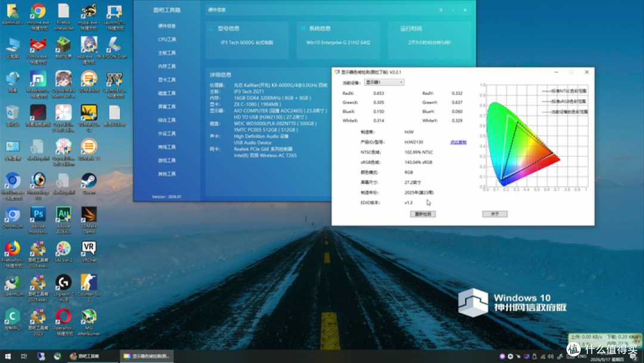Open the OperaPortable shortcut
The height and width of the screenshot is (363, 644).
tap(63, 322)
